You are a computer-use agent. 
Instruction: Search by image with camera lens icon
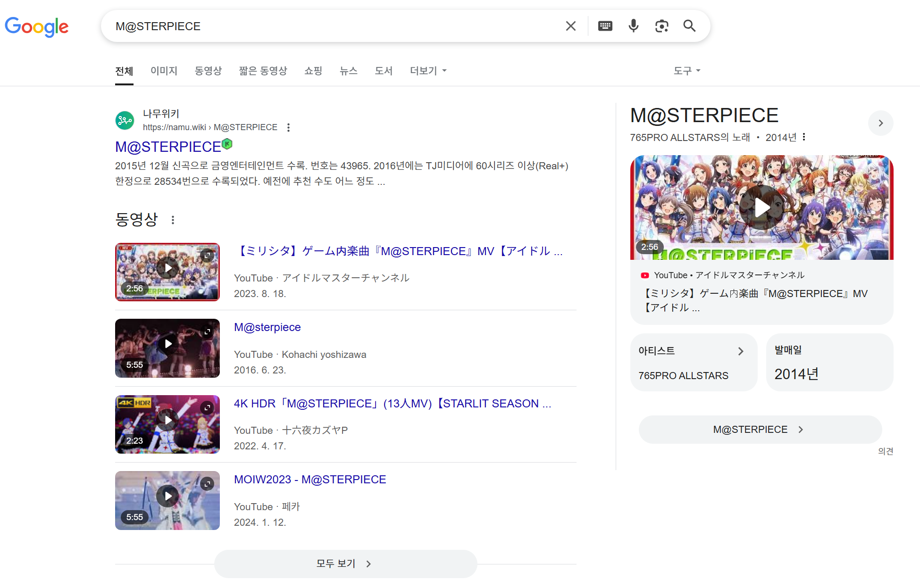(x=661, y=26)
